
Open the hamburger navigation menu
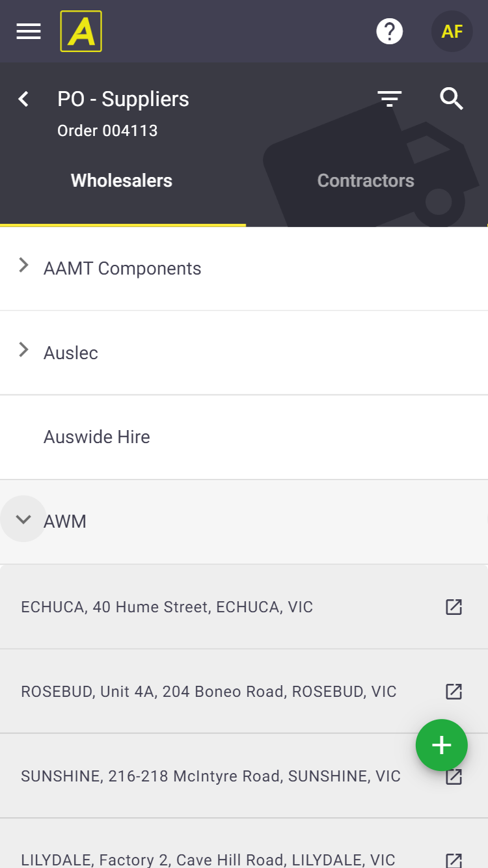[x=29, y=31]
